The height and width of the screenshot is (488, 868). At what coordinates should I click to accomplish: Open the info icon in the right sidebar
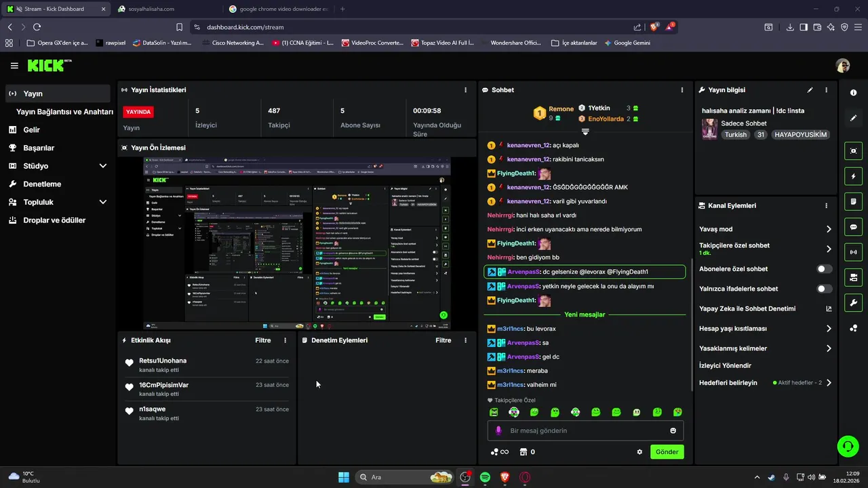coord(853,93)
